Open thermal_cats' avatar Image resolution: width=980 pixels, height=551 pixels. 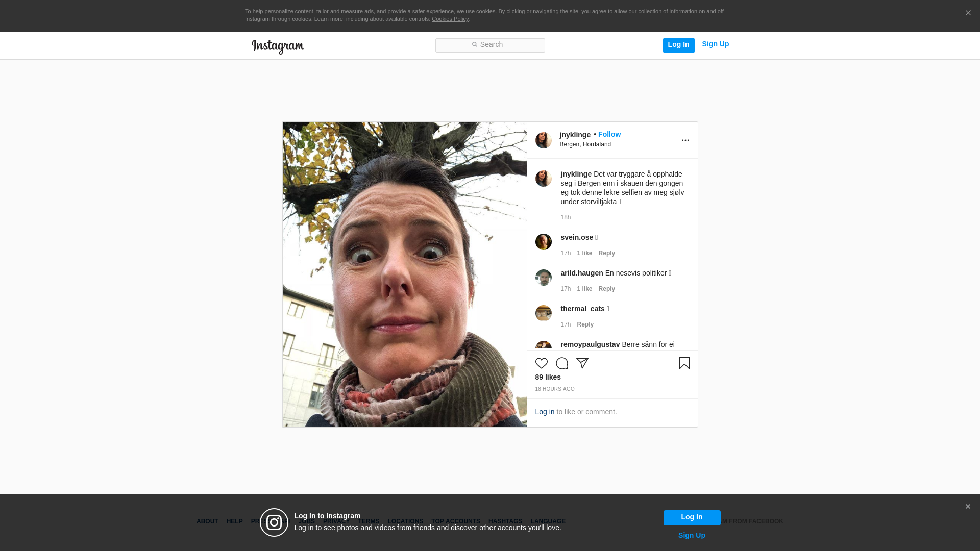pos(543,313)
